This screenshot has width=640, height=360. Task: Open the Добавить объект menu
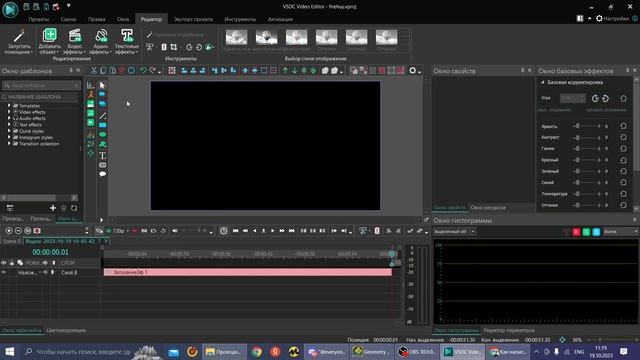49,41
